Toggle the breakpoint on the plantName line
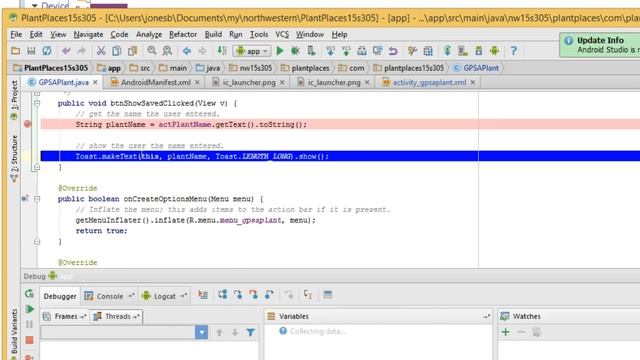This screenshot has width=640, height=360. pyautogui.click(x=27, y=124)
